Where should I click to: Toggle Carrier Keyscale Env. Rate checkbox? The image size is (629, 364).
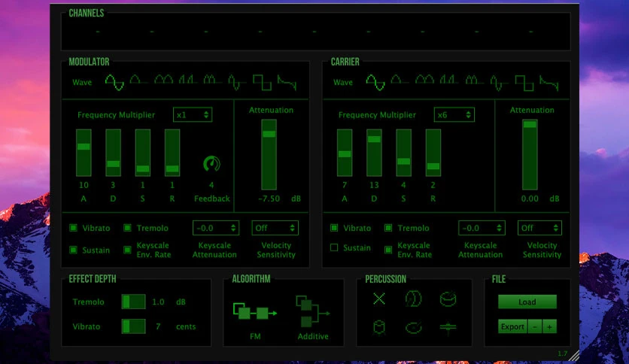pos(388,250)
